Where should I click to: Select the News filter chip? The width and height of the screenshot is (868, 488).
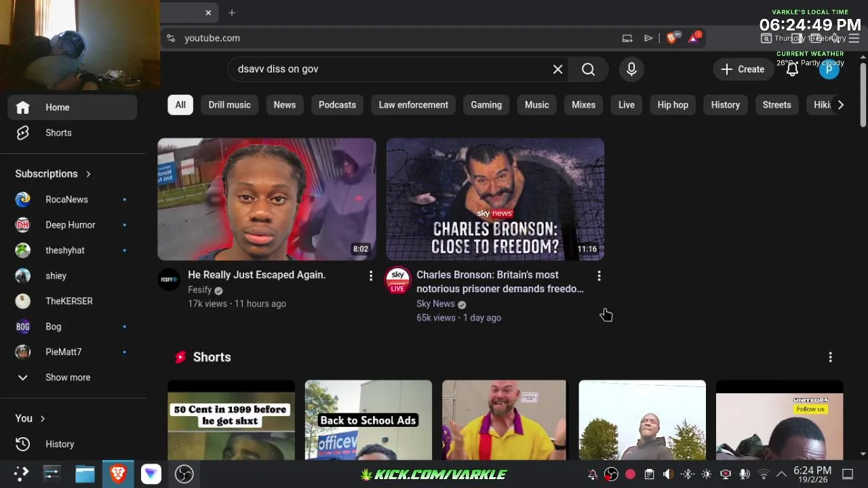point(284,105)
